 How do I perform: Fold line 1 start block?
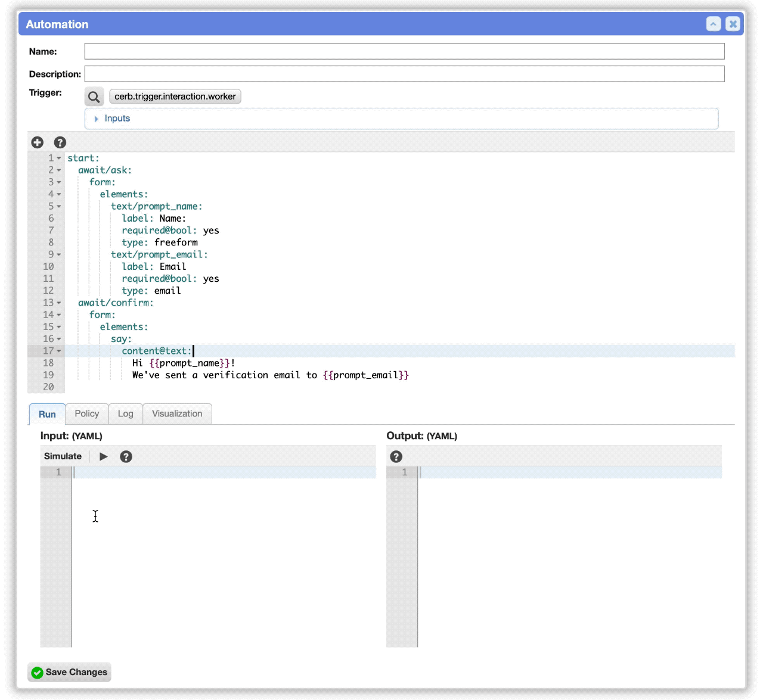tap(59, 158)
